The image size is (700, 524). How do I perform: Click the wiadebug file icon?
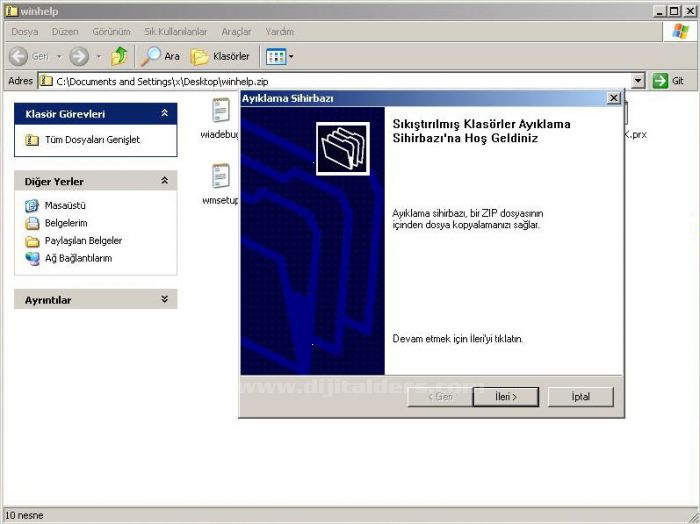click(x=221, y=111)
